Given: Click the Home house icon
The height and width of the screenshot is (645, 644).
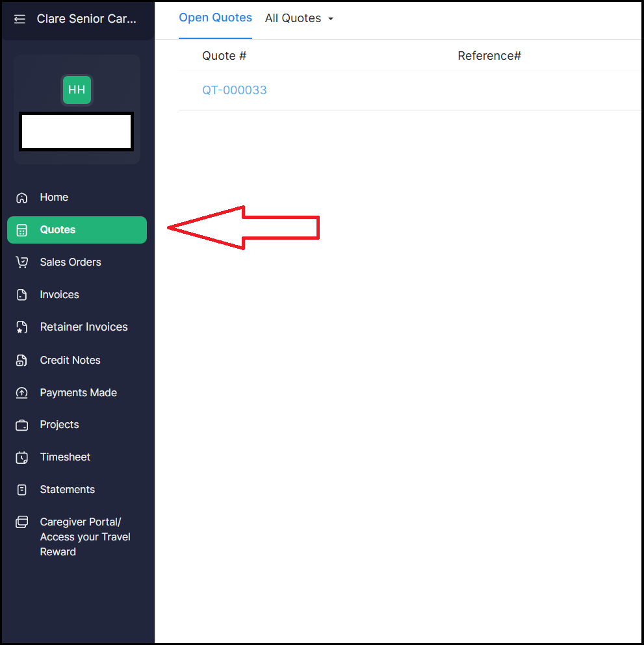Looking at the screenshot, I should (22, 197).
